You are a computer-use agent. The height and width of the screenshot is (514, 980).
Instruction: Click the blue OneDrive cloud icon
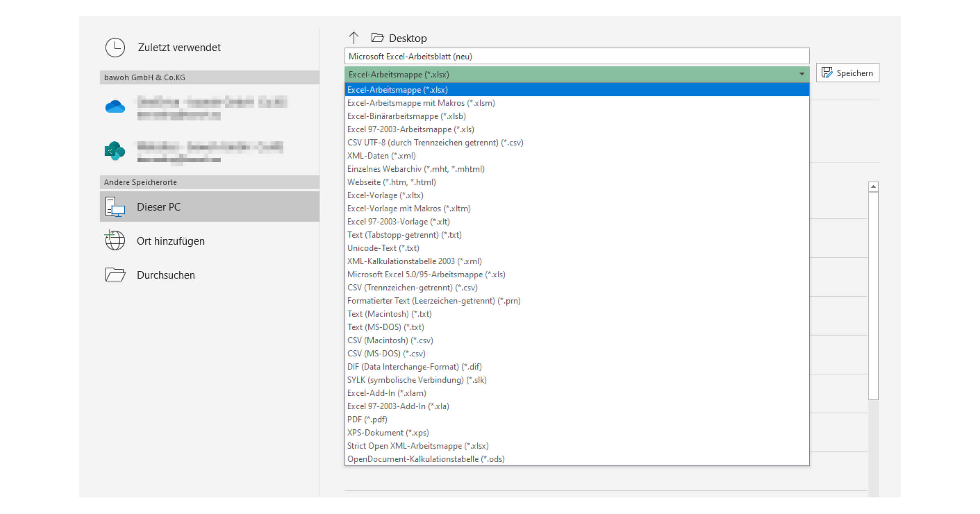(x=116, y=107)
